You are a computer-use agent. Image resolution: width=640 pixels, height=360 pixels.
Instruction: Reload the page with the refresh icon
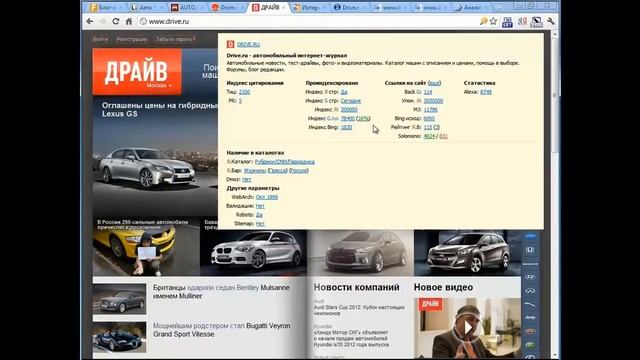pos(116,22)
